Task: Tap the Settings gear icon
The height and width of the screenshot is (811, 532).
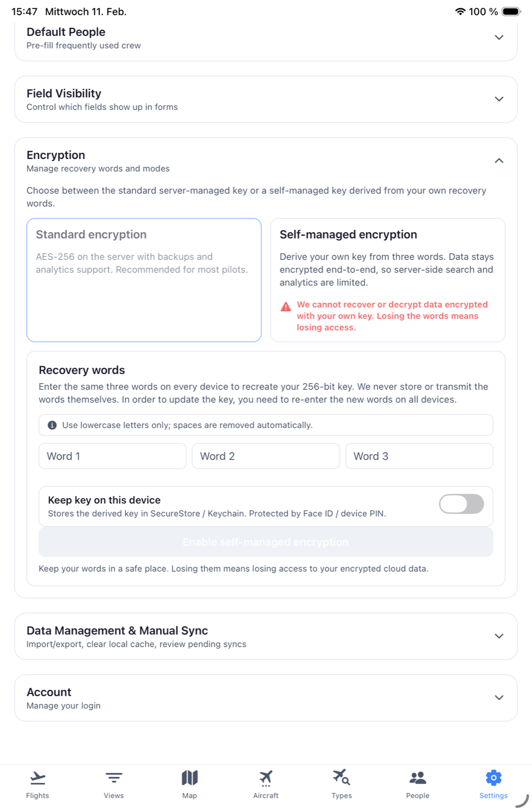Action: pyautogui.click(x=493, y=777)
